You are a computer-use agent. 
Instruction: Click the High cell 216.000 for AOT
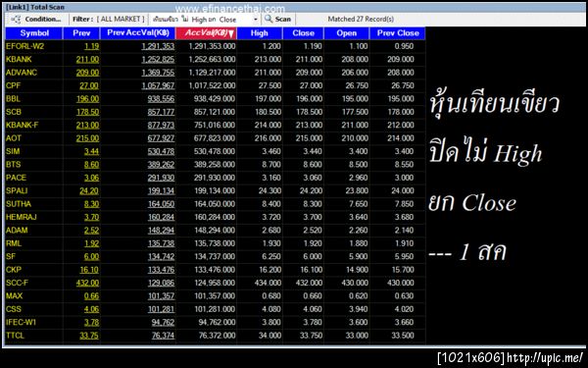coord(268,138)
